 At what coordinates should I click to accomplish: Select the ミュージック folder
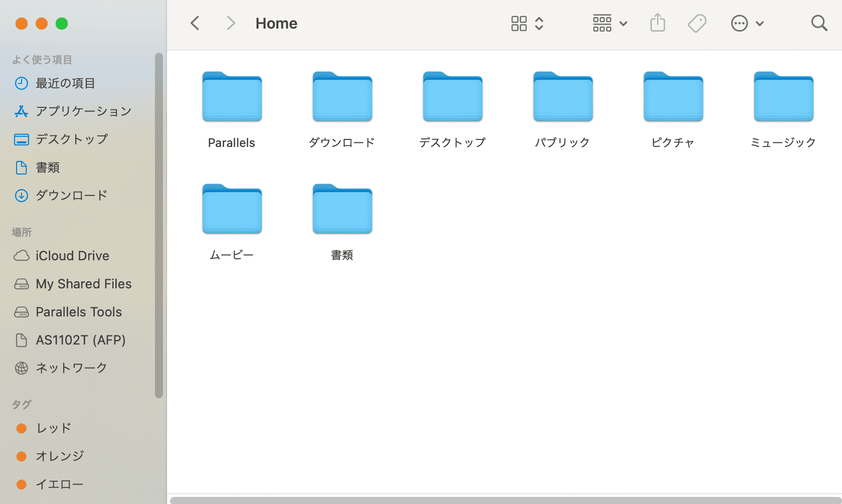[x=783, y=97]
